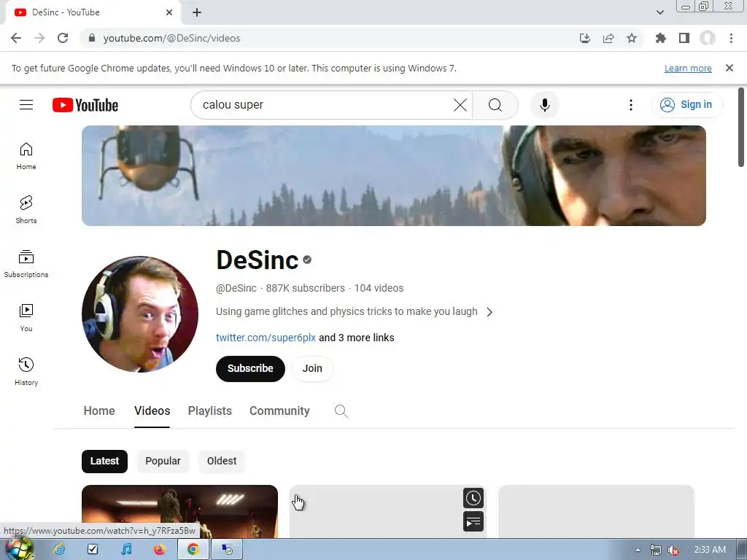The image size is (747, 560).
Task: Search within DeSinc channel magnifier
Action: pyautogui.click(x=341, y=411)
